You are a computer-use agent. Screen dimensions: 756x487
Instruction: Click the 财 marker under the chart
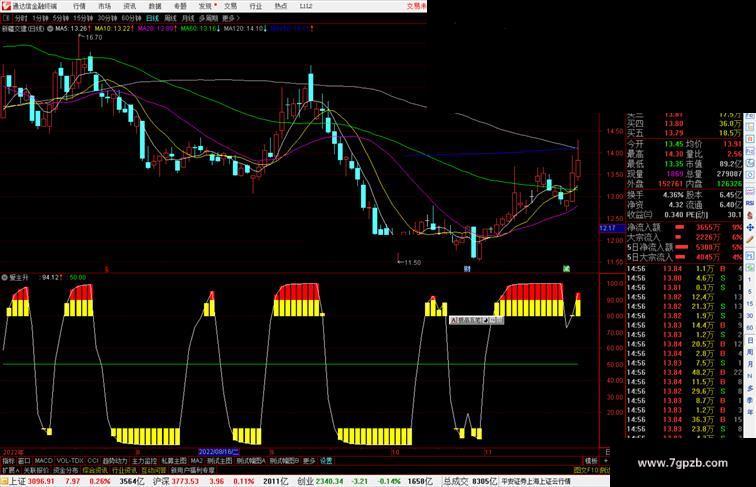click(x=467, y=269)
